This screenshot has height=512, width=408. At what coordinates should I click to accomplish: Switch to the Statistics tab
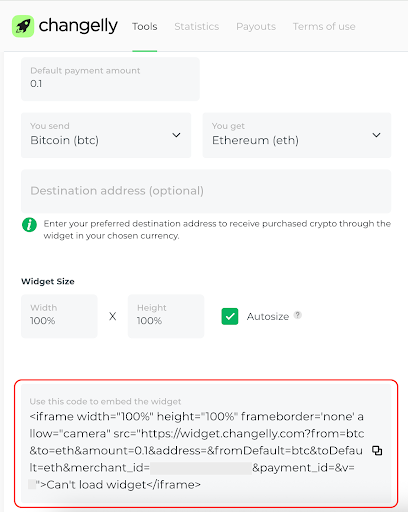(x=197, y=26)
